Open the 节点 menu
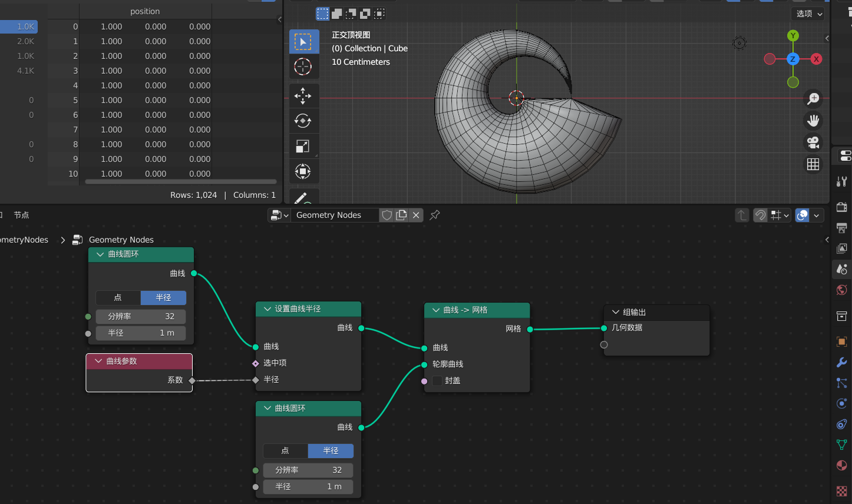This screenshot has width=852, height=504. pos(22,215)
